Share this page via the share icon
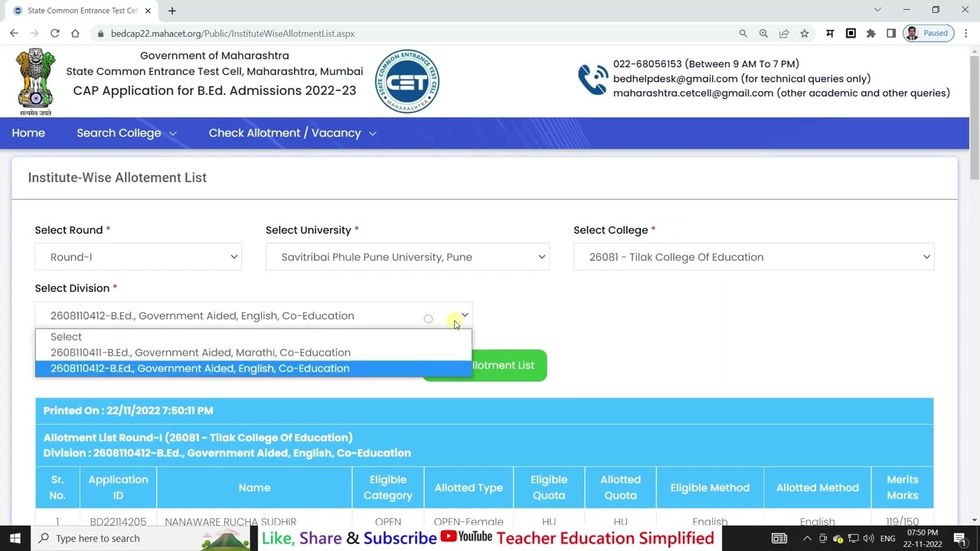The height and width of the screenshot is (551, 980). coord(784,34)
